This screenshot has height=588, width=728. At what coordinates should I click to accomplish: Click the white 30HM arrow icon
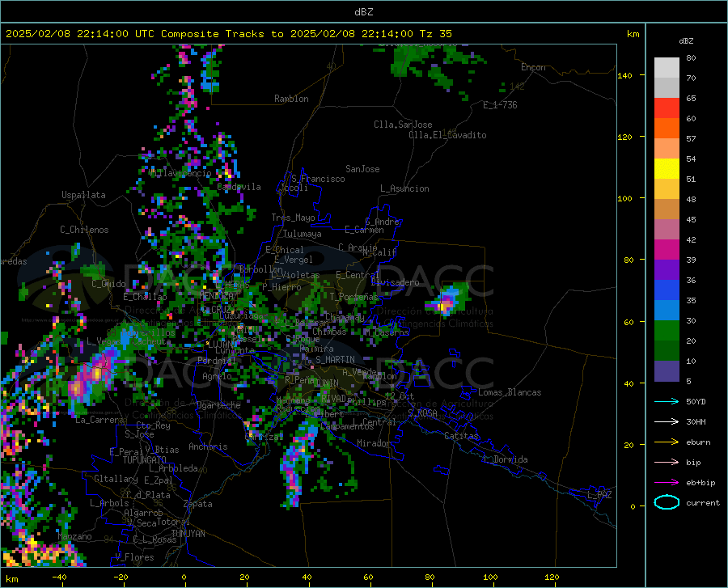click(667, 422)
